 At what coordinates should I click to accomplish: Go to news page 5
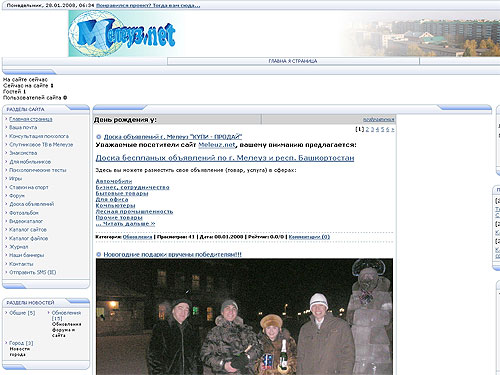(382, 129)
